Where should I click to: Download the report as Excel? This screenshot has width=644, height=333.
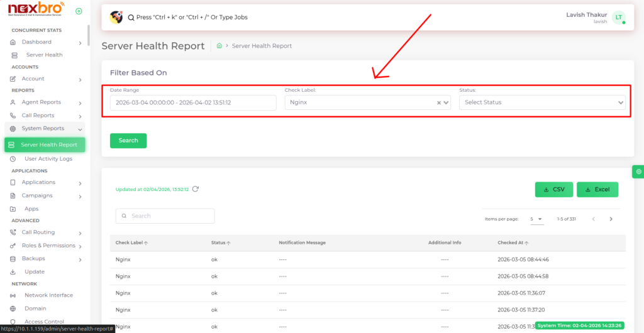597,189
